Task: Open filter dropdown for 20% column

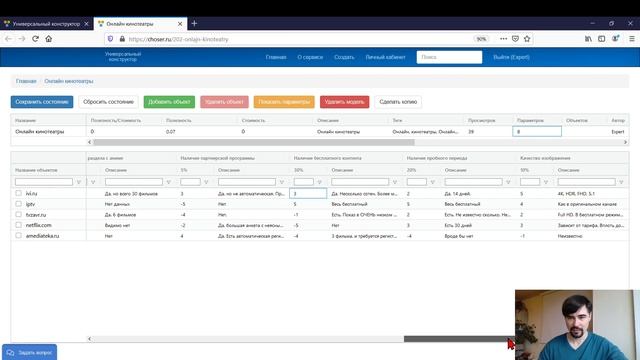Action: coord(433,182)
